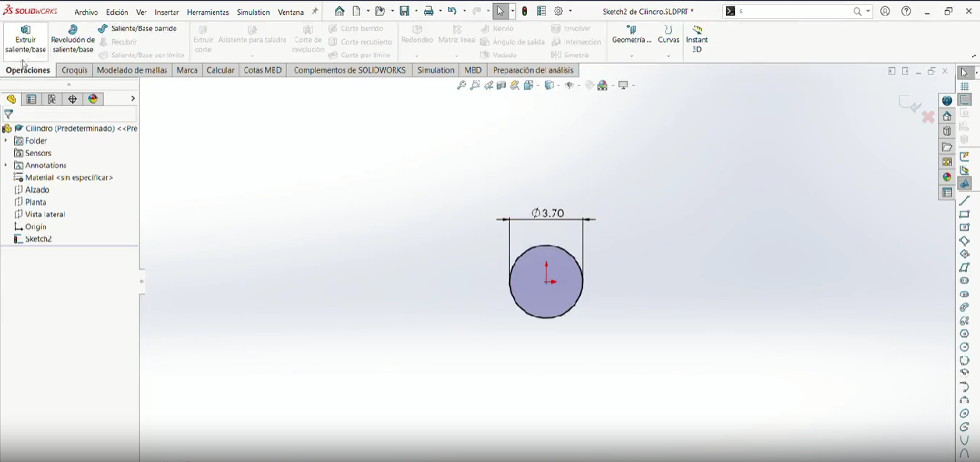Screen dimensions: 980x462
Task: Switch to the ConfigurationManager tab
Action: tap(52, 99)
